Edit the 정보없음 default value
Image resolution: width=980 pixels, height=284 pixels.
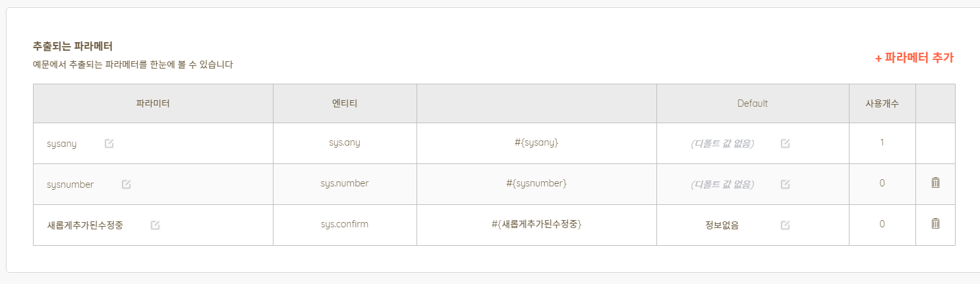tap(785, 225)
